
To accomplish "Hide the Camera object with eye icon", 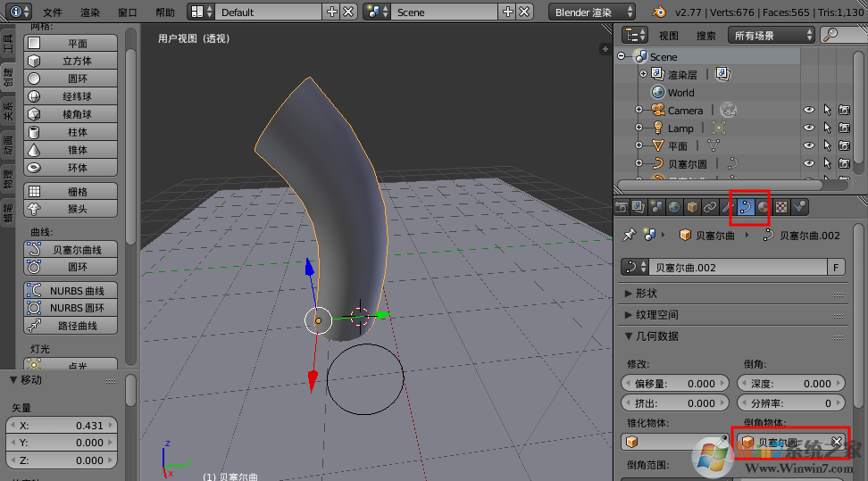I will 809,111.
